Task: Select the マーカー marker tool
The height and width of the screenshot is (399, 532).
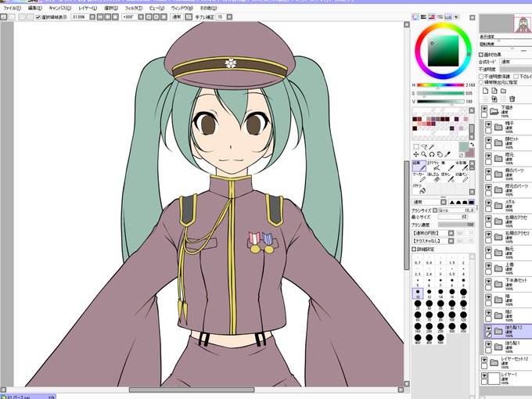Action: [x=419, y=178]
